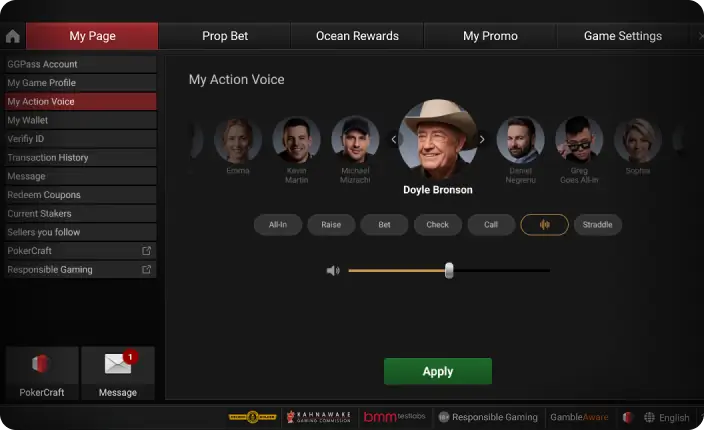The height and width of the screenshot is (430, 704).
Task: Click the red hexagon footer icon
Action: point(628,417)
